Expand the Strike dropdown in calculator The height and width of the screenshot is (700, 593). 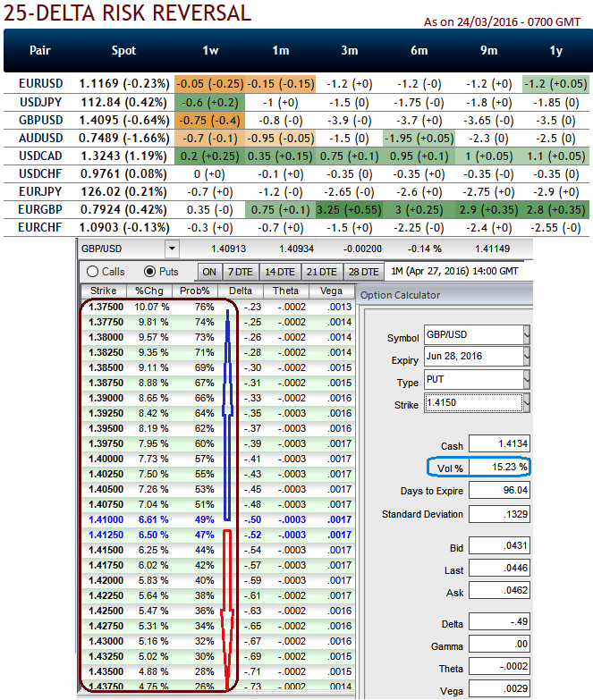coord(526,404)
